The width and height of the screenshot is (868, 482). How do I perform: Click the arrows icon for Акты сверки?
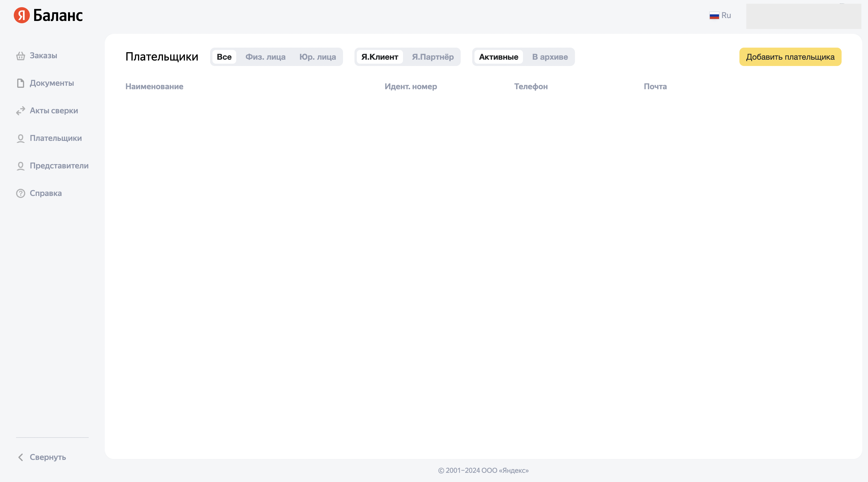tap(21, 111)
